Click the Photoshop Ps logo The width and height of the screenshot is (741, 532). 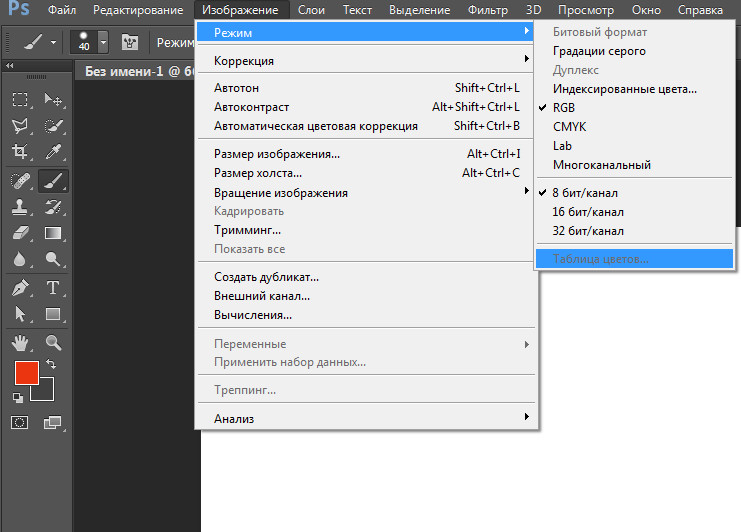[x=19, y=8]
